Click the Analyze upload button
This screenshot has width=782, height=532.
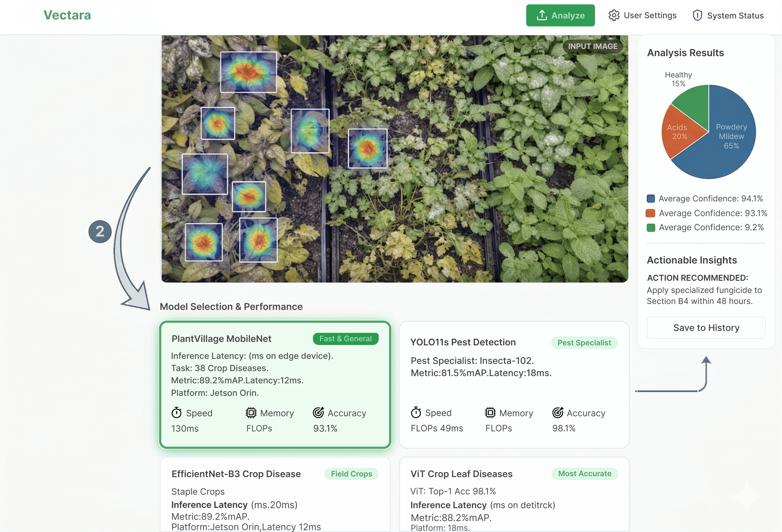560,15
